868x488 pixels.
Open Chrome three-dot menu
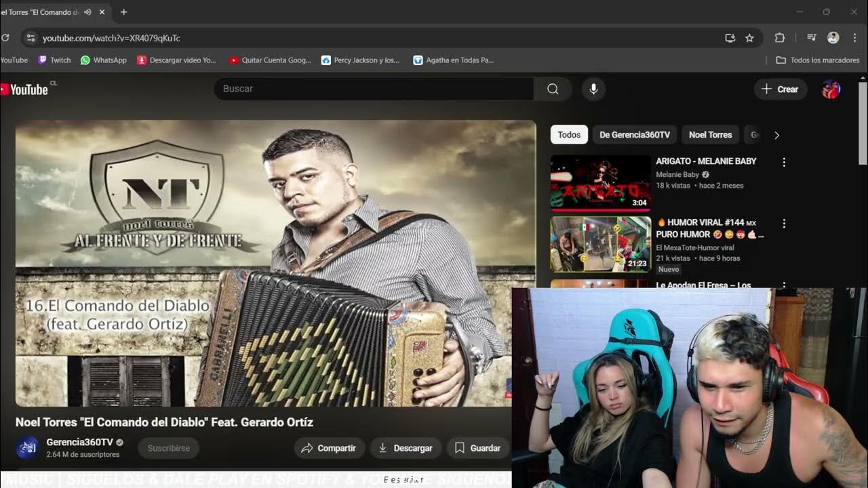coord(854,38)
